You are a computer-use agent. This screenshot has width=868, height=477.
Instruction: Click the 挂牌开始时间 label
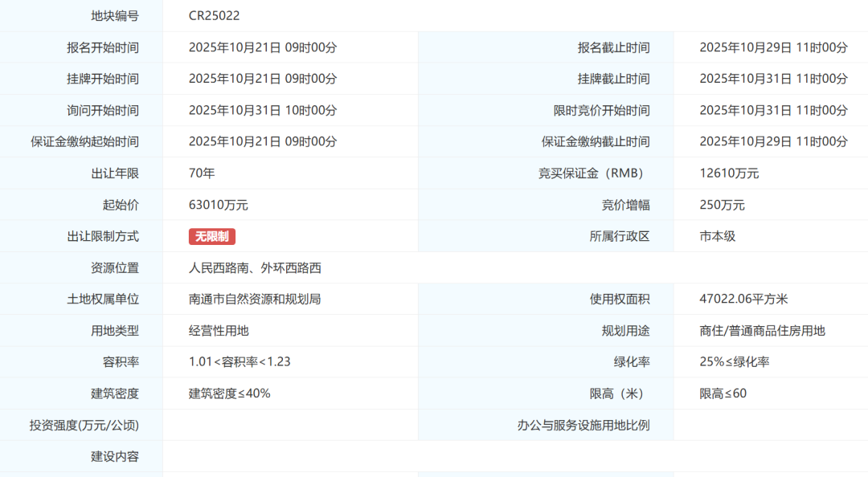click(x=102, y=79)
